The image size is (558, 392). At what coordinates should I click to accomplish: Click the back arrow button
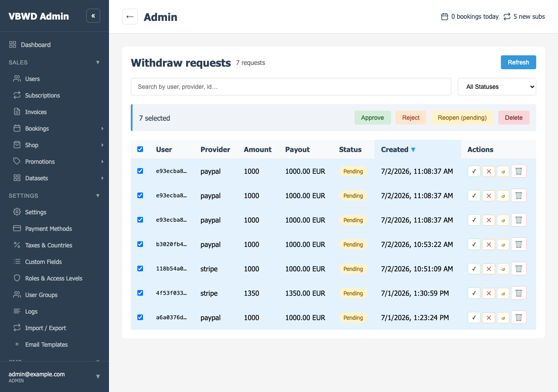(x=130, y=17)
